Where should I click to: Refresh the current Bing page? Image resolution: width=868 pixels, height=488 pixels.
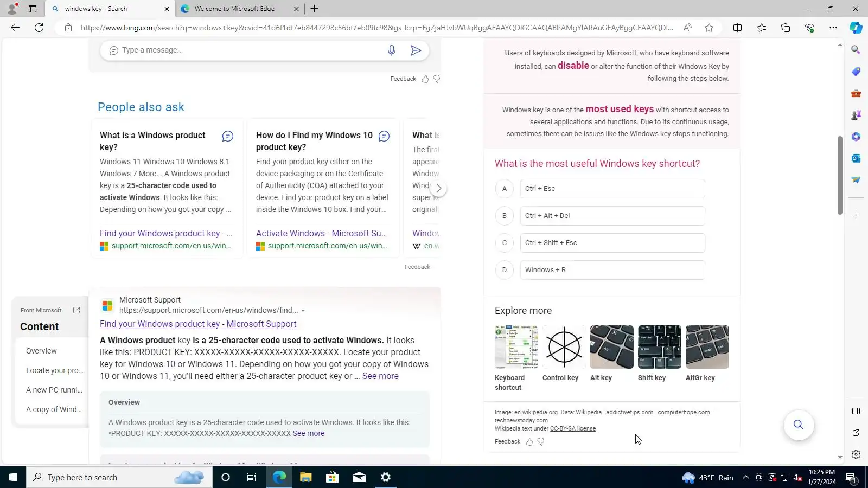coord(39,28)
